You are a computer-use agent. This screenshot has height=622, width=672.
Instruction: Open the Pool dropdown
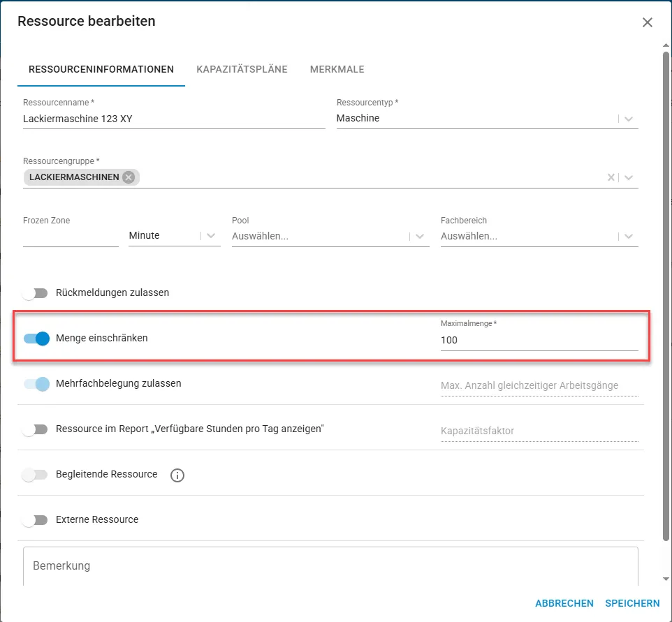[330, 236]
